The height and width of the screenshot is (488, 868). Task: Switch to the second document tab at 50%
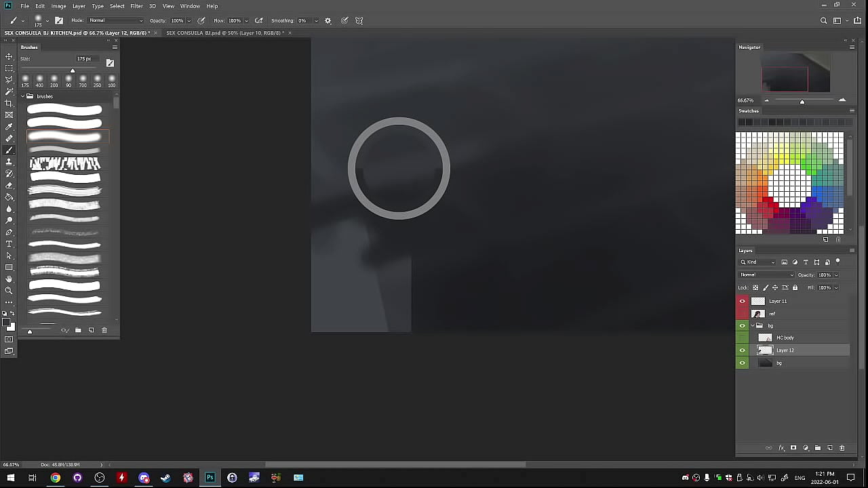[224, 33]
